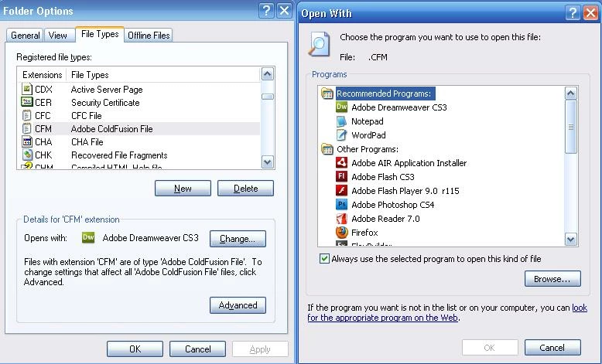The image size is (602, 364).
Task: Click the Adobe Flash CS3 icon
Action: pyautogui.click(x=341, y=176)
